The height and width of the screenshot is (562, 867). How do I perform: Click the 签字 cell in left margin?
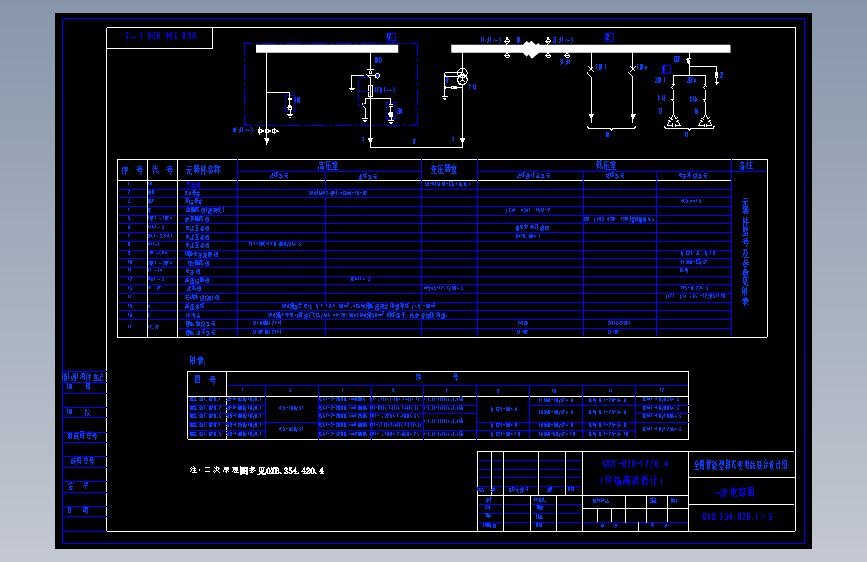point(78,486)
